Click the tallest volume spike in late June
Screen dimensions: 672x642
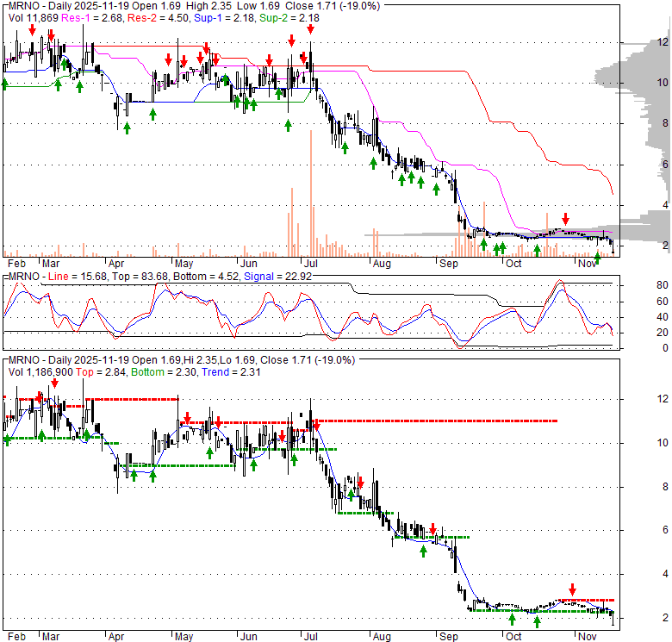pos(293,221)
